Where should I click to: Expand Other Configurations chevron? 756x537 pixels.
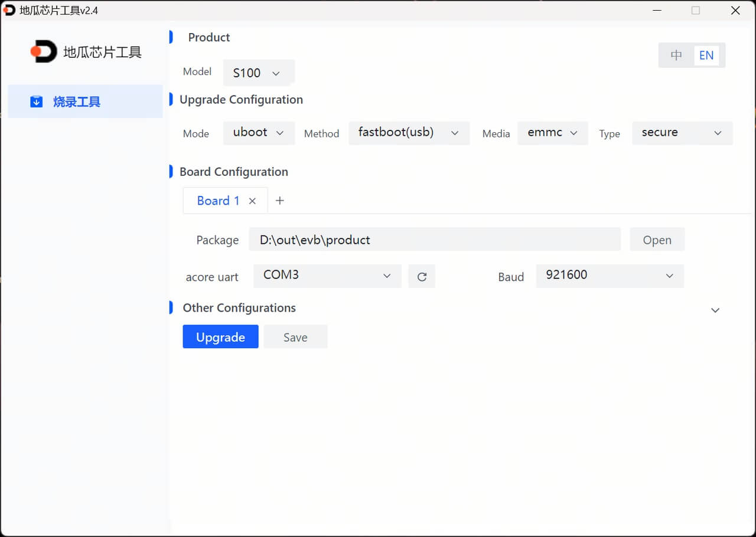point(715,310)
